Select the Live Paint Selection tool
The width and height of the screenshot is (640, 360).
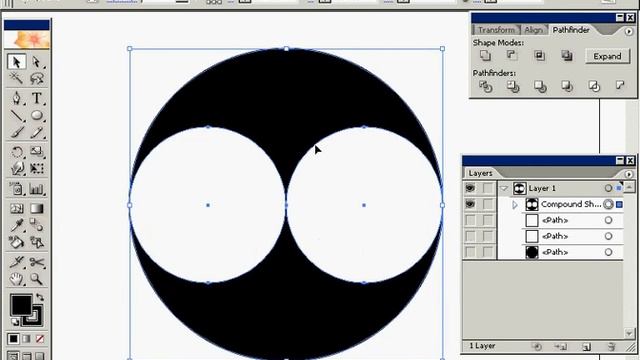(36, 242)
